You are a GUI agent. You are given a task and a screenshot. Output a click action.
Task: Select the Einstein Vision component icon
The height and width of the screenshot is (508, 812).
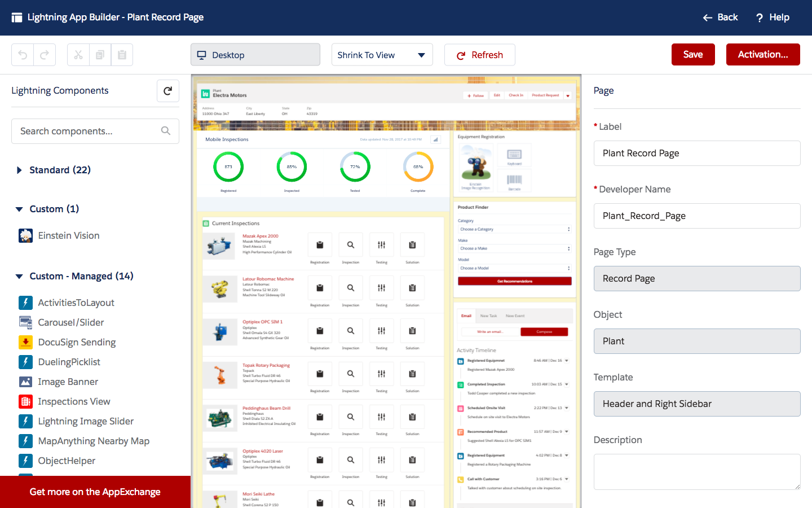(x=25, y=235)
